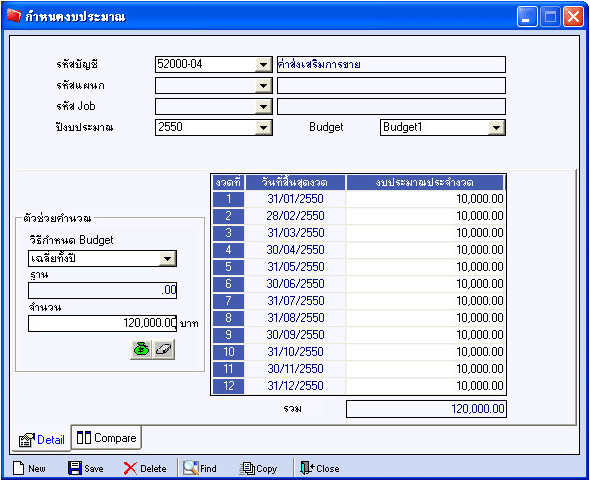Image resolution: width=590 pixels, height=481 pixels.
Task: Open the Budget1 dropdown
Action: (x=497, y=128)
